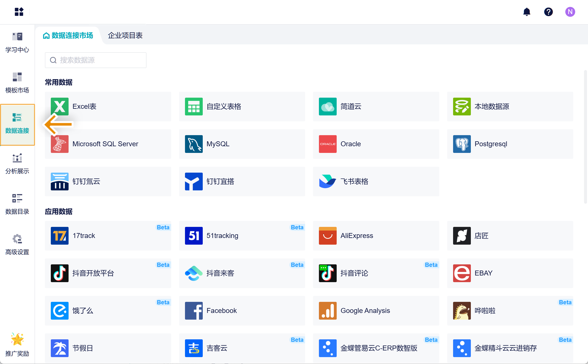Open the user avatar N menu
588x364 pixels.
tap(570, 12)
